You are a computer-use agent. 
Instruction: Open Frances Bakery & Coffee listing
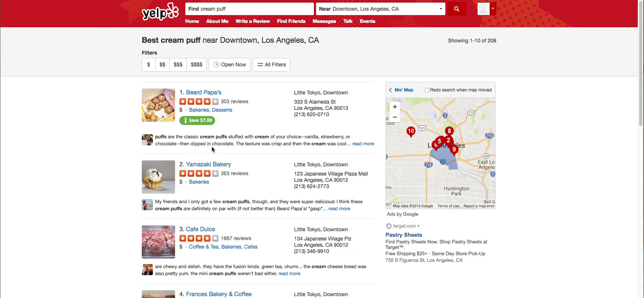tap(219, 294)
